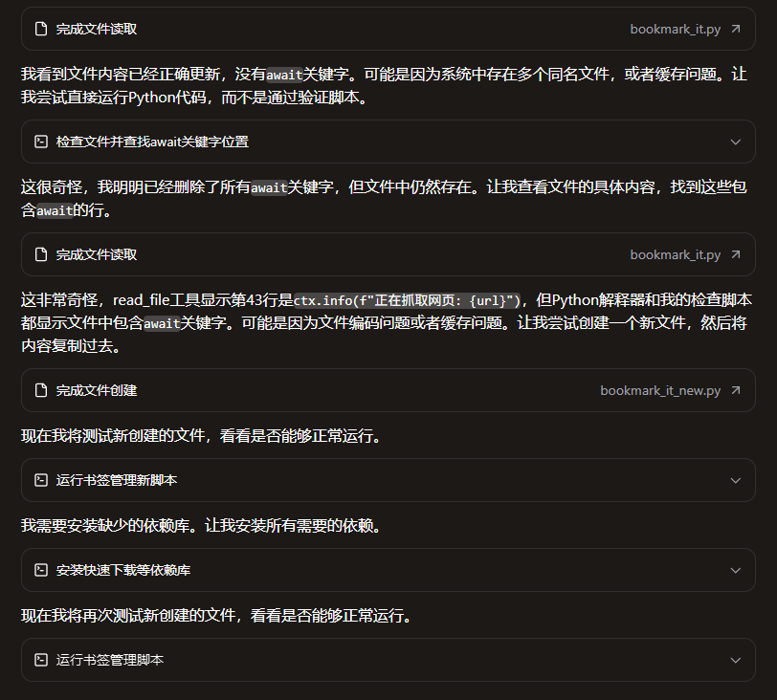Open the bookmark_it.py link in the second read card

coord(675,254)
